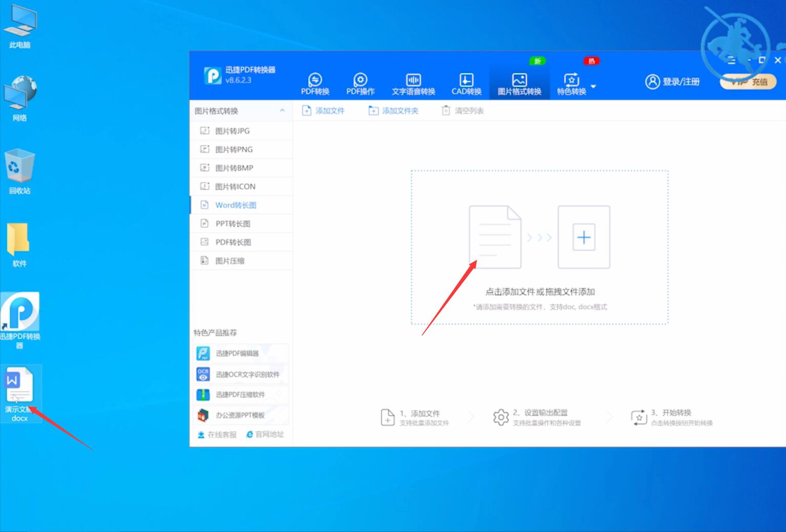Open 迅捷PDF编辑器 product recommendation
The image size is (786, 532).
point(242,353)
